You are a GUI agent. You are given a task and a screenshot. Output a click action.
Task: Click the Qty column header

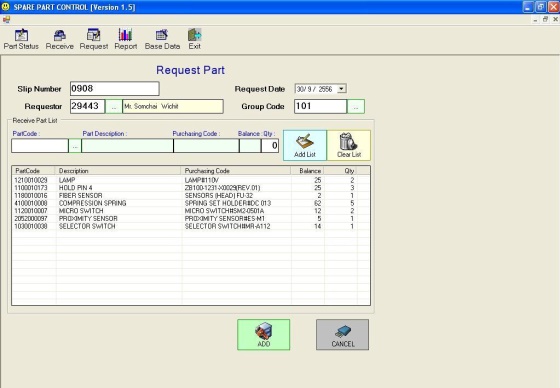click(x=340, y=171)
